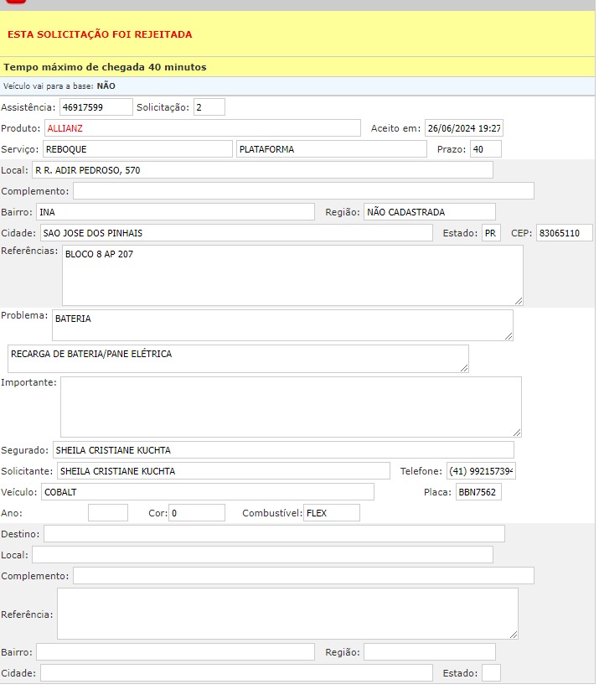
Task: Click the empty Ano field
Action: tap(107, 513)
